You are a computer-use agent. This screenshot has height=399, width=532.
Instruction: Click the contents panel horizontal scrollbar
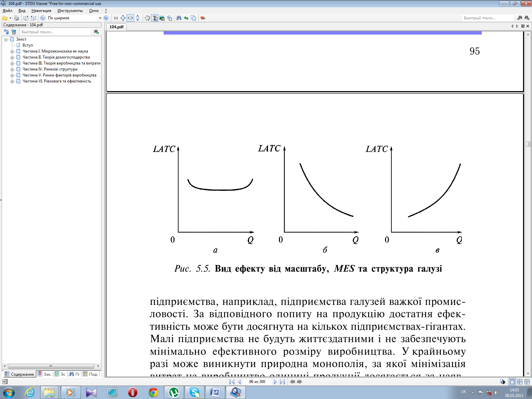pyautogui.click(x=51, y=366)
